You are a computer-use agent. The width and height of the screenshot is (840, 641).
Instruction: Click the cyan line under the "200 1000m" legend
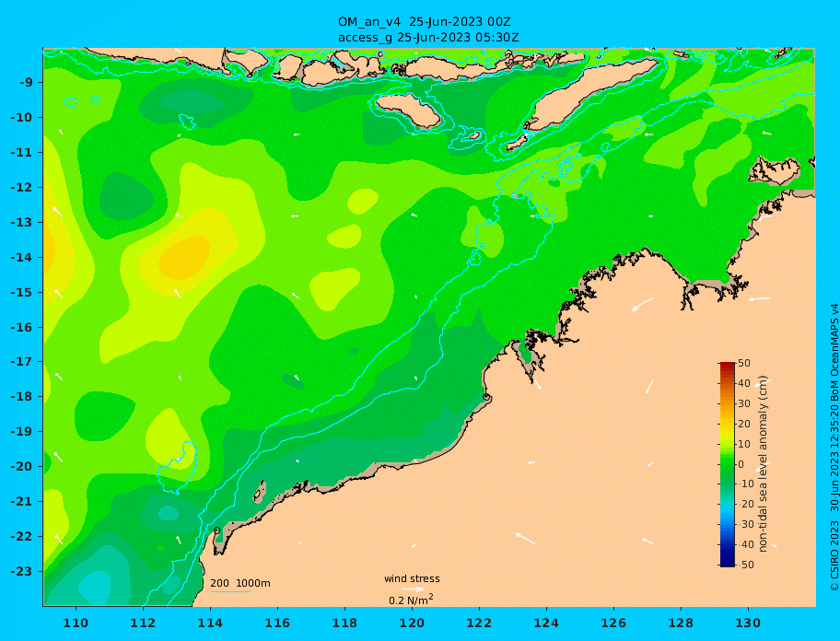coord(230,591)
